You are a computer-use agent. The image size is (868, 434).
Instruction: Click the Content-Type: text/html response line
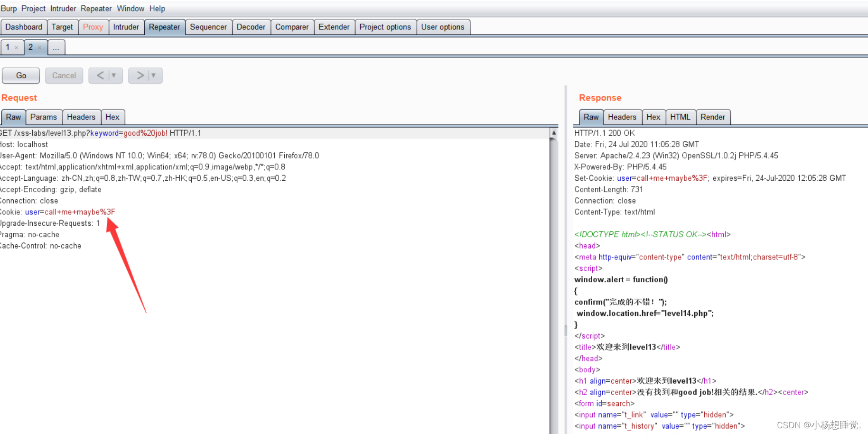615,212
